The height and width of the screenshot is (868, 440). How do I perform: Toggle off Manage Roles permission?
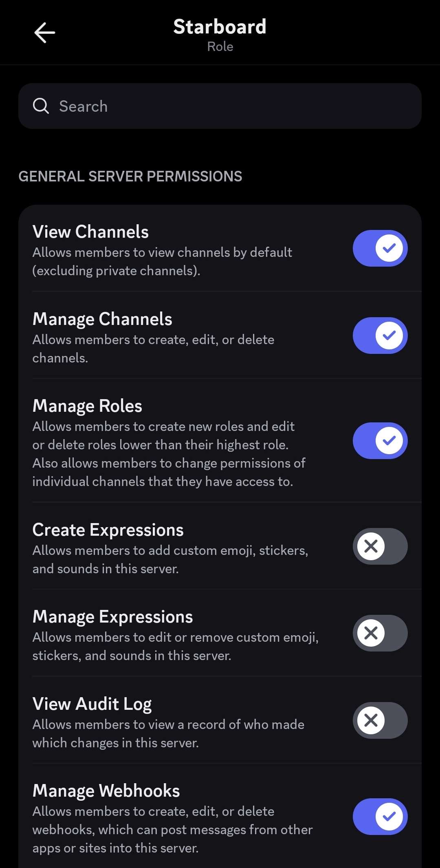[380, 441]
